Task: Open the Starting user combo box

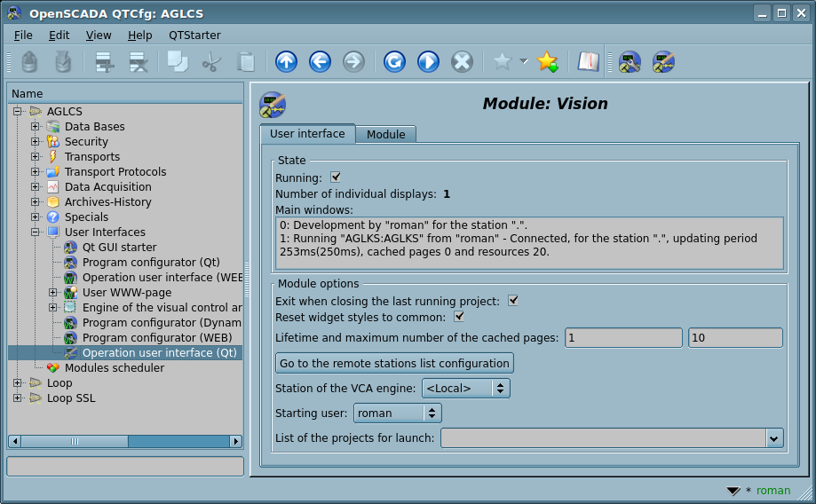Action: [398, 413]
